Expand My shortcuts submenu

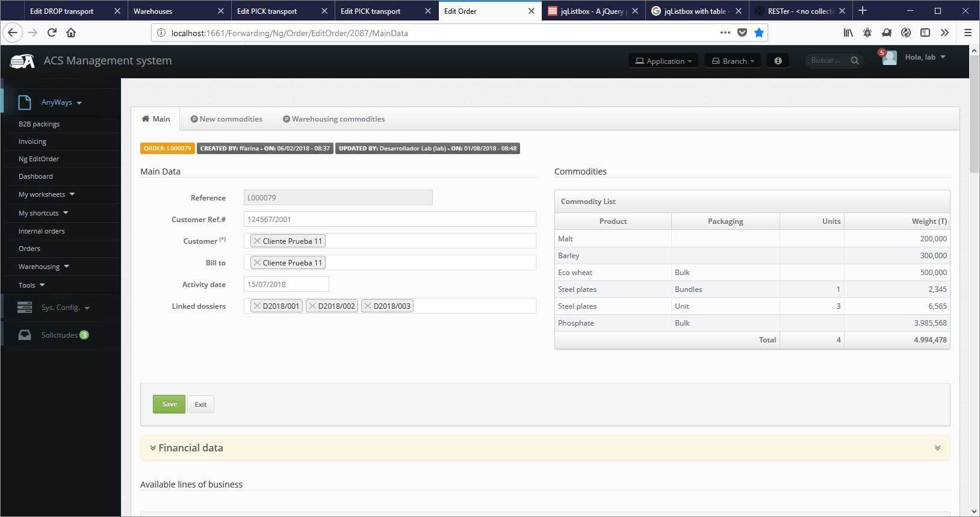43,213
